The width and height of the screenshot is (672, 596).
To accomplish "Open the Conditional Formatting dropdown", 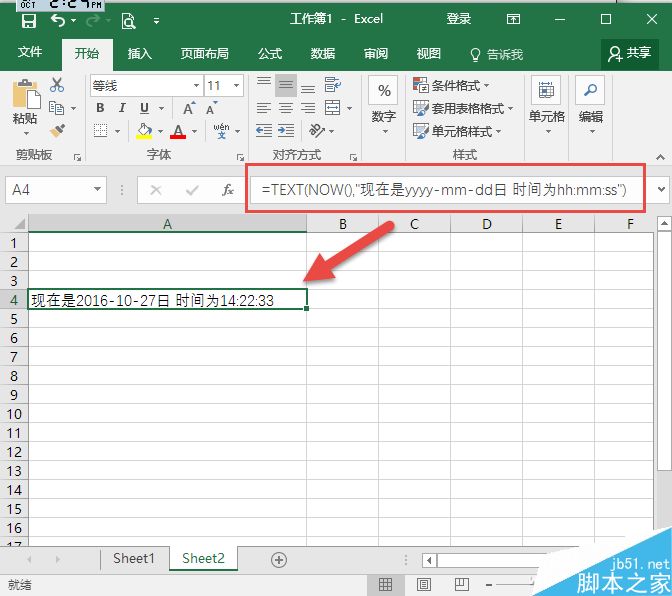I will point(462,86).
